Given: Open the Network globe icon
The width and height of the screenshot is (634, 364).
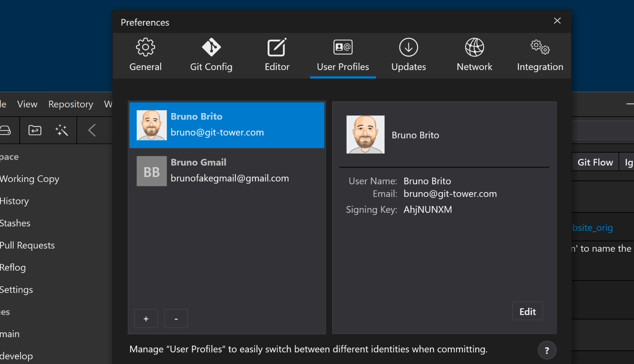Looking at the screenshot, I should (474, 47).
